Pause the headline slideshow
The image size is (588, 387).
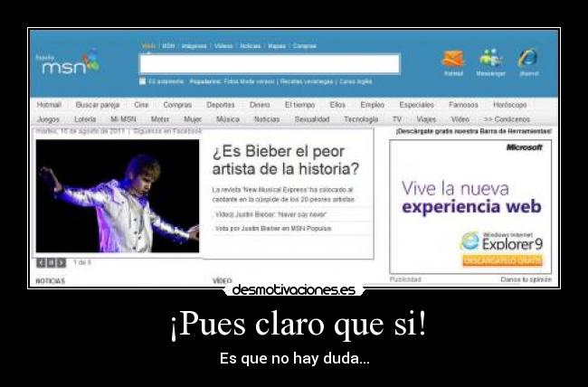click(51, 262)
